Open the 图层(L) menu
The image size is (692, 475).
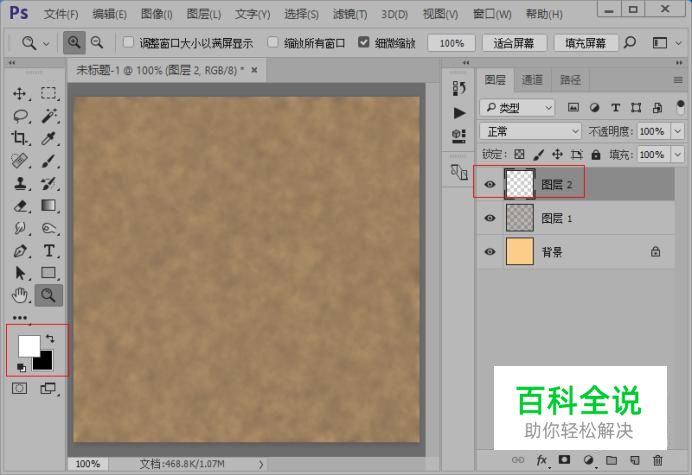pos(203,14)
